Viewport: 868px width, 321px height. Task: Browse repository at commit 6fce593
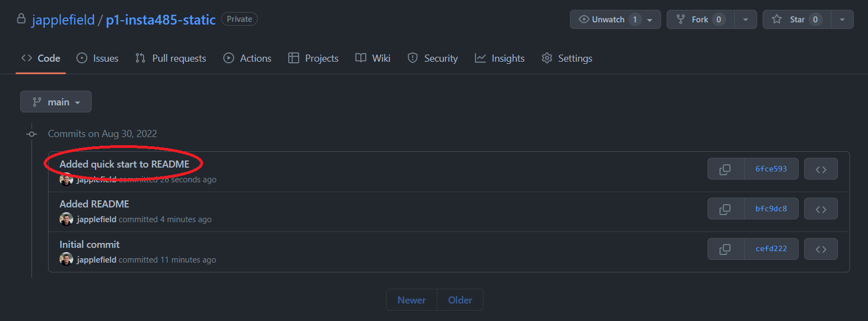[x=821, y=169]
